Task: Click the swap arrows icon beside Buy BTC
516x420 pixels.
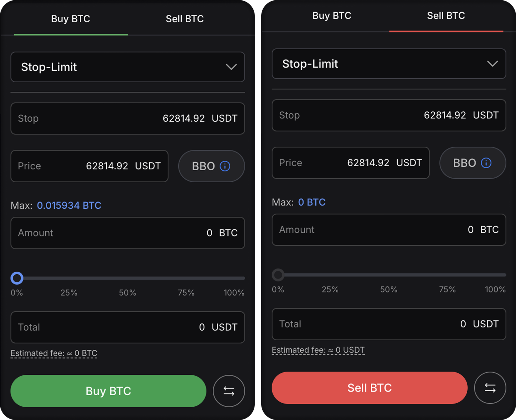Action: [x=229, y=391]
